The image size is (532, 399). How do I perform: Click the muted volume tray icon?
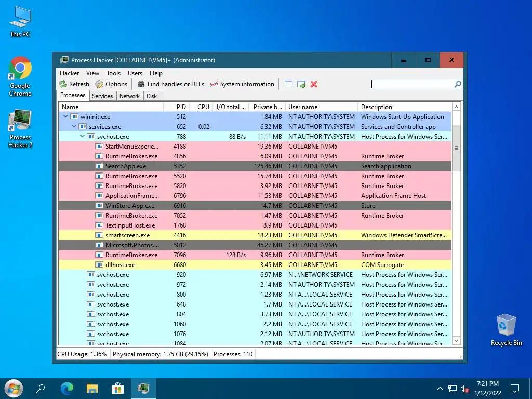[464, 389]
